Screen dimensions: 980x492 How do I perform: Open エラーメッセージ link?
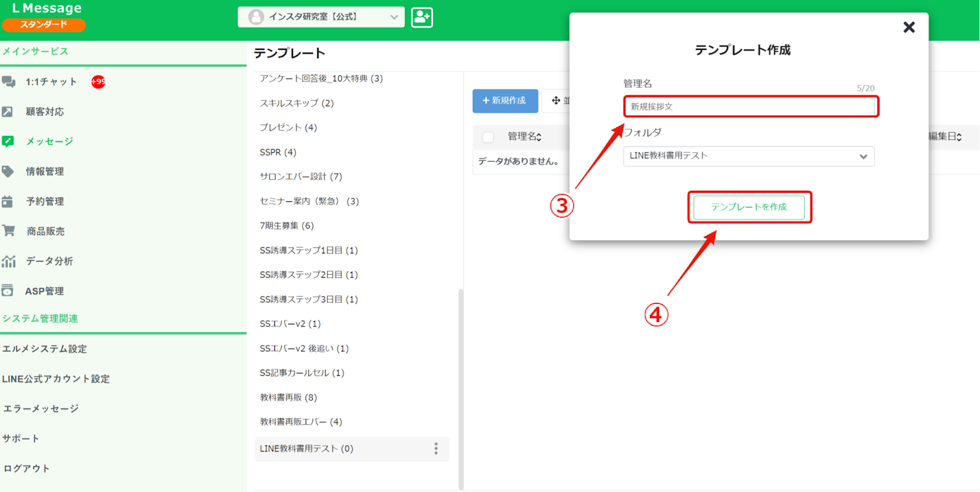click(41, 409)
